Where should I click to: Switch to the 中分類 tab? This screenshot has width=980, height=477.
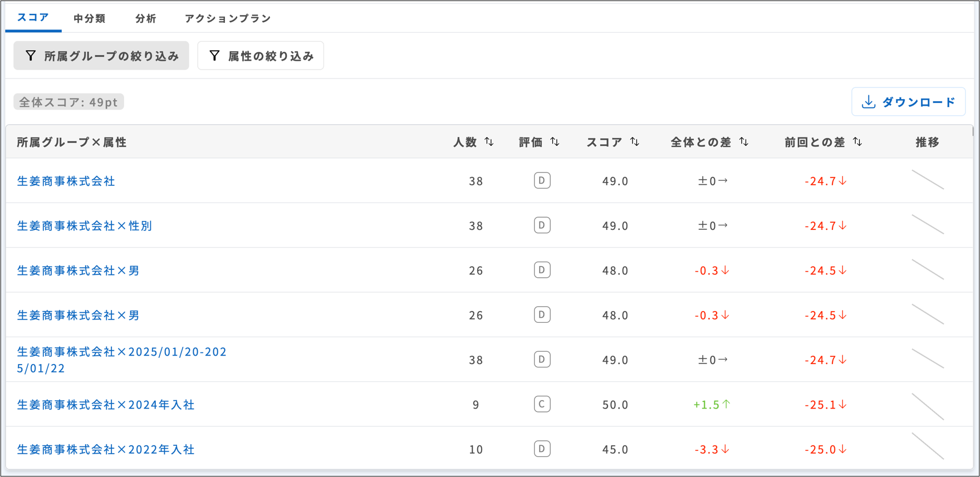coord(89,18)
